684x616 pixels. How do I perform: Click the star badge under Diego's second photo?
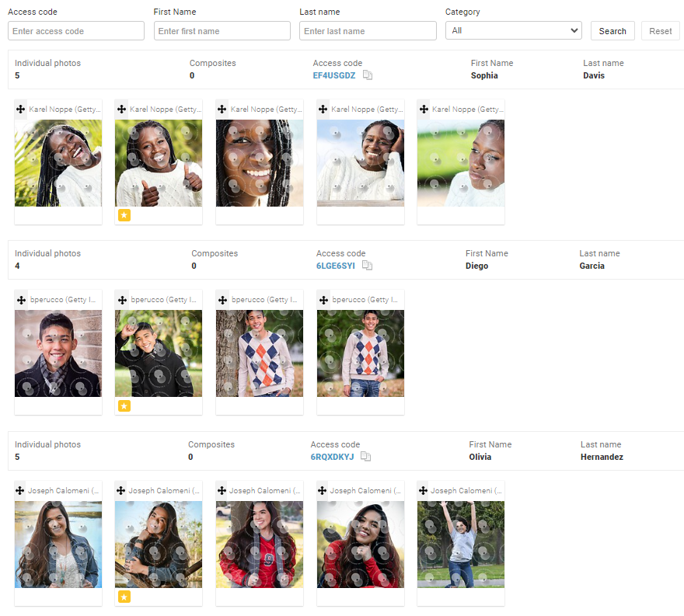[x=124, y=405]
